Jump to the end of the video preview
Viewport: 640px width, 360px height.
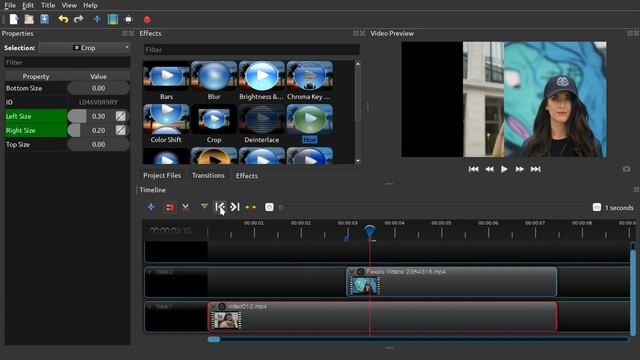[535, 169]
